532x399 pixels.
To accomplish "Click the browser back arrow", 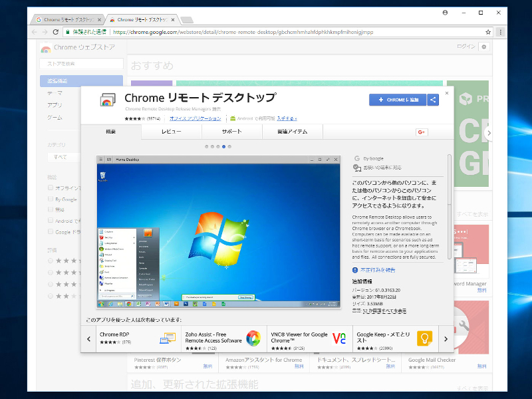I will coord(35,32).
